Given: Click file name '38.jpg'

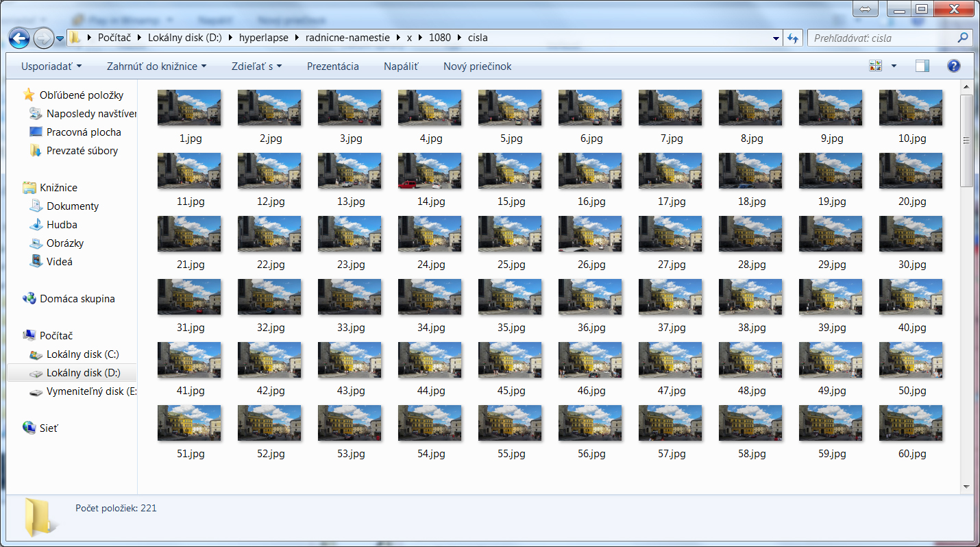Looking at the screenshot, I should coord(752,328).
